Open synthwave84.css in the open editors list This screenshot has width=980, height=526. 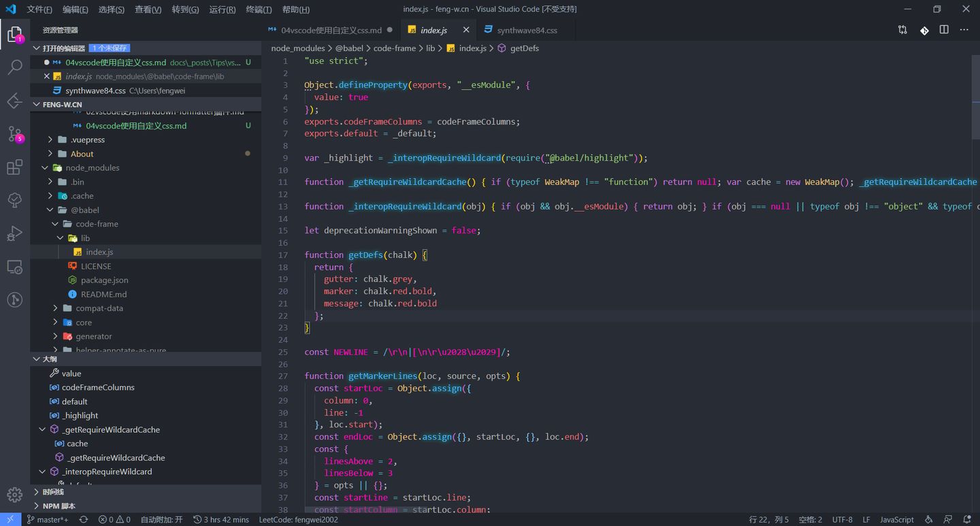coord(95,91)
